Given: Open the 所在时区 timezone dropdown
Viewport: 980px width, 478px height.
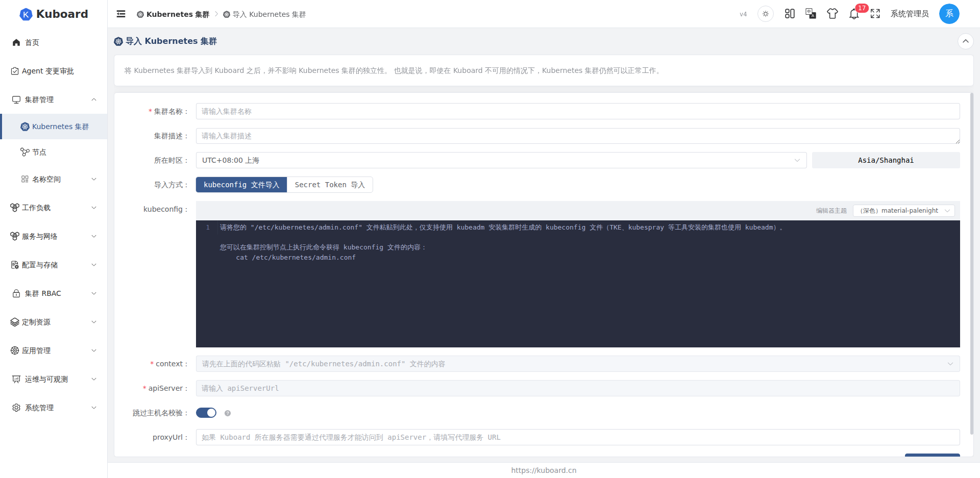Looking at the screenshot, I should coord(501,160).
